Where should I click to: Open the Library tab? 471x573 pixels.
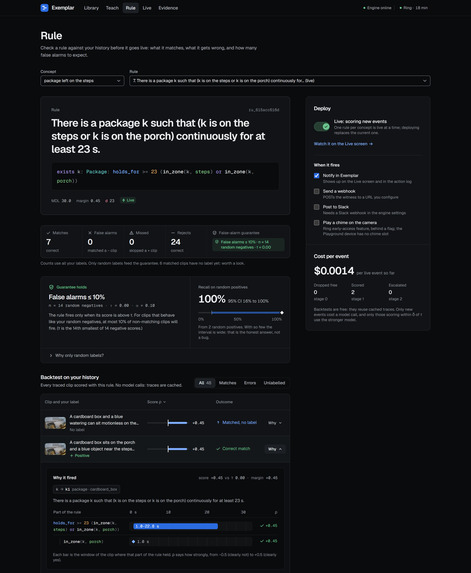pos(91,8)
